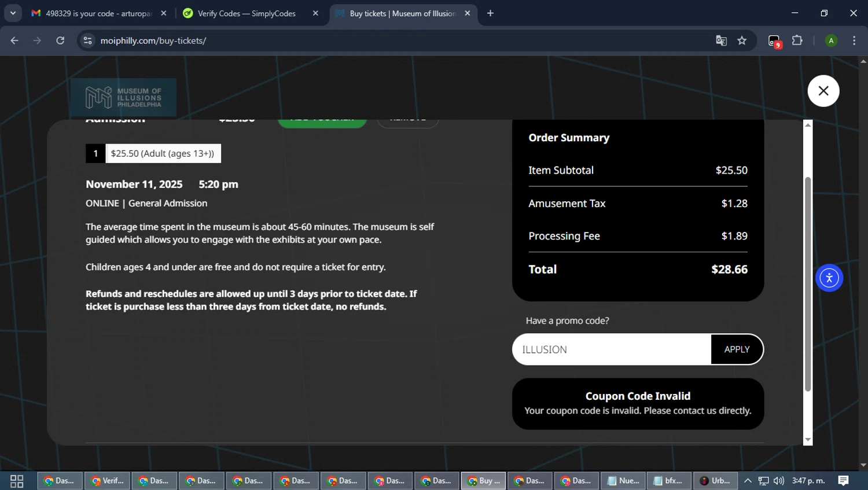
Task: Click the '5:20 pm' time text
Action: (218, 184)
